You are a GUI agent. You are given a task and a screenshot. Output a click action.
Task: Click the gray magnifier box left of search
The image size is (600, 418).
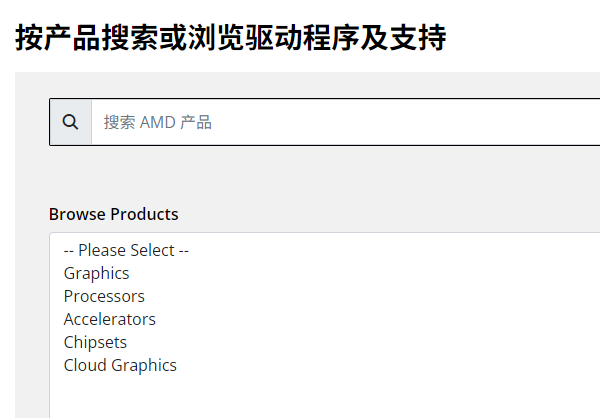point(70,122)
